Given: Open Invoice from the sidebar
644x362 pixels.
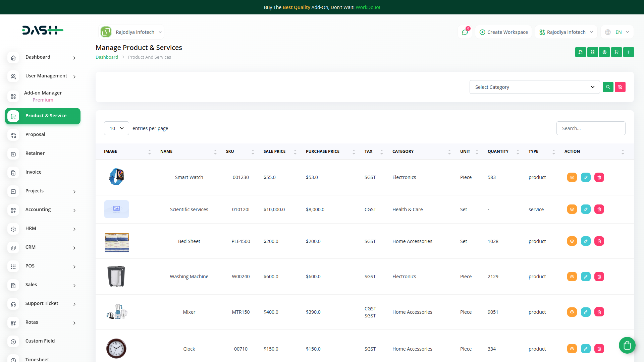Looking at the screenshot, I should (x=34, y=172).
